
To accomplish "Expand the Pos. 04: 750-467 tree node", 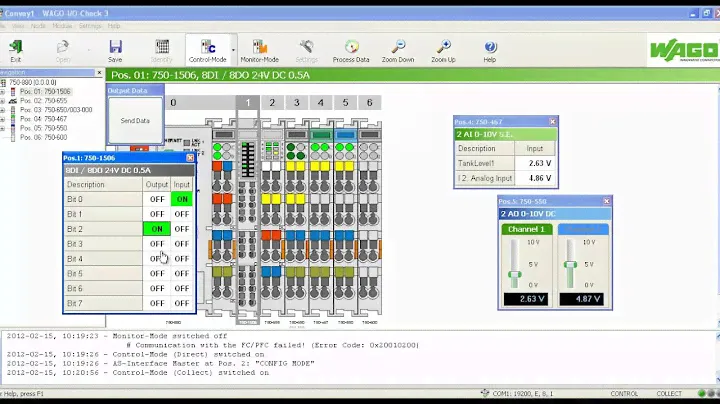I will 3,119.
